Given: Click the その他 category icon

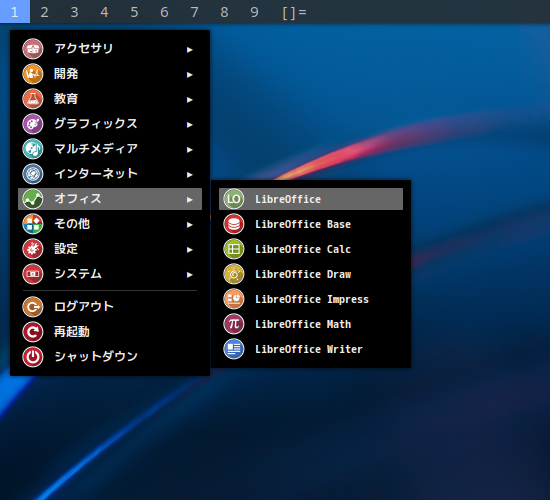Looking at the screenshot, I should pos(33,224).
